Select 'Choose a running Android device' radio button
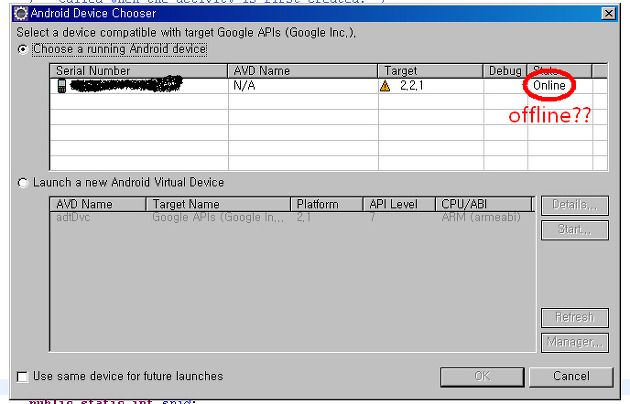630x404 pixels. (22, 49)
